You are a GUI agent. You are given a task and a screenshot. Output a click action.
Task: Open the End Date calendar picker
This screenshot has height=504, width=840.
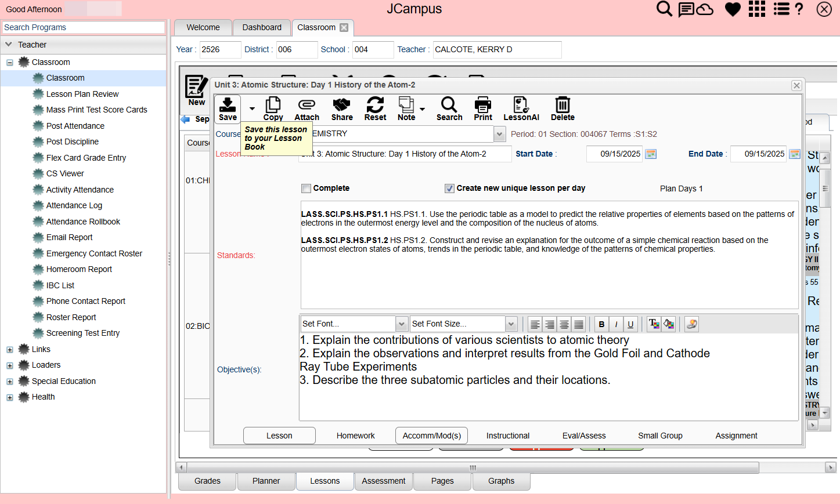795,154
